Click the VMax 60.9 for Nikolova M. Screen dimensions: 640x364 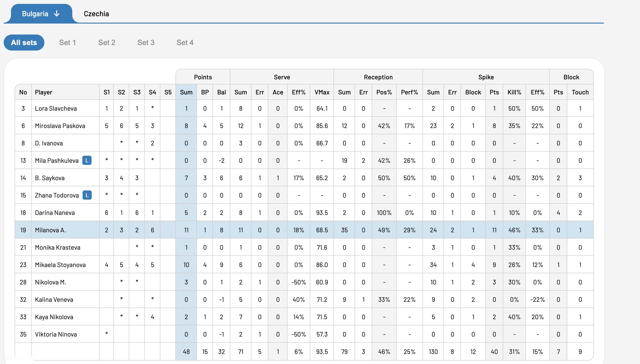point(322,282)
